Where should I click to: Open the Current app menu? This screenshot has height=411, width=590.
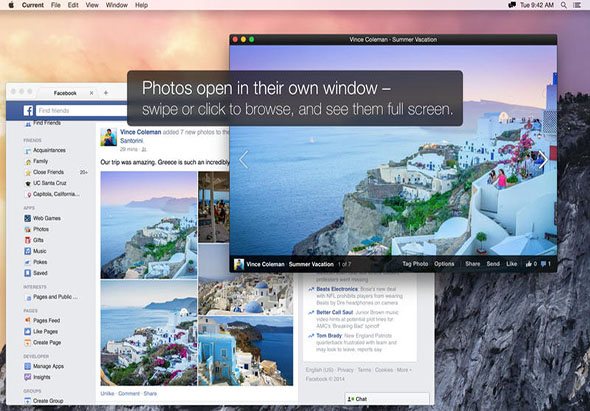point(33,5)
